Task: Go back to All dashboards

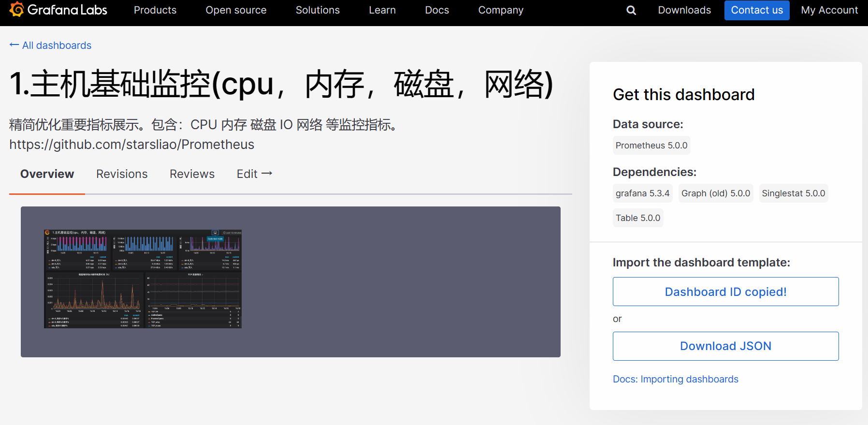Action: click(50, 45)
